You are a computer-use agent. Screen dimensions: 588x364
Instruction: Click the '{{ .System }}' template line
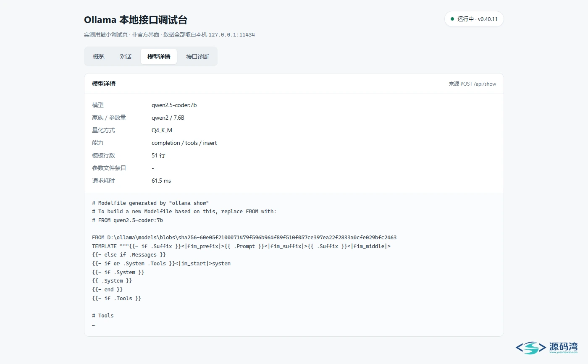coord(112,281)
